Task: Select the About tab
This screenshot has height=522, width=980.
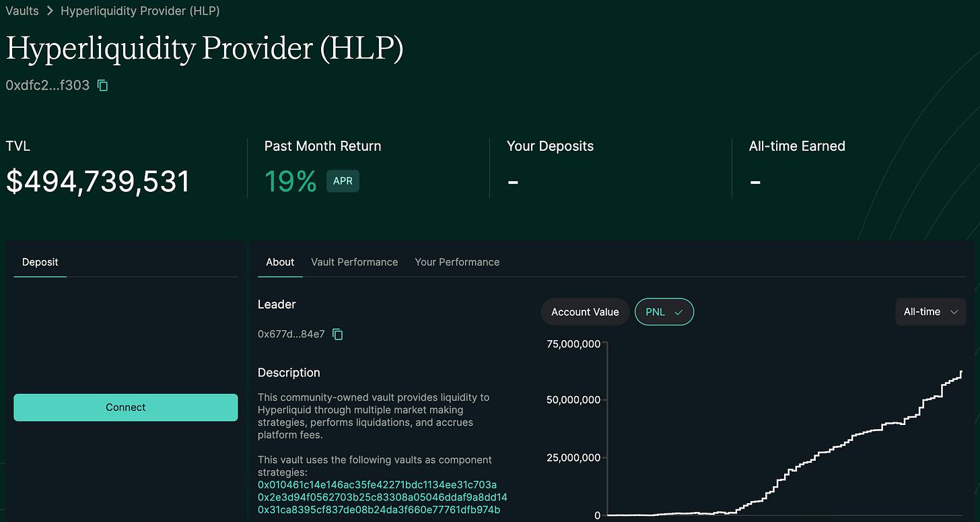Action: [x=280, y=262]
